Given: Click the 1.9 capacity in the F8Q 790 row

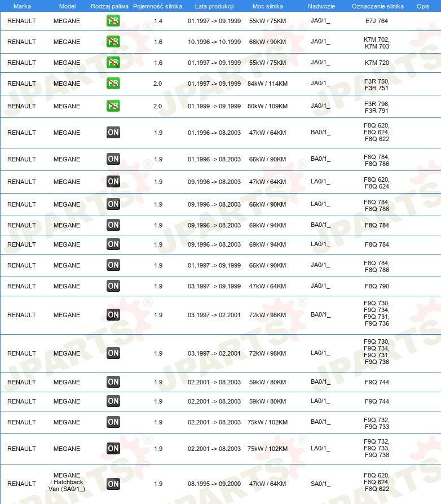Looking at the screenshot, I should click(158, 286).
